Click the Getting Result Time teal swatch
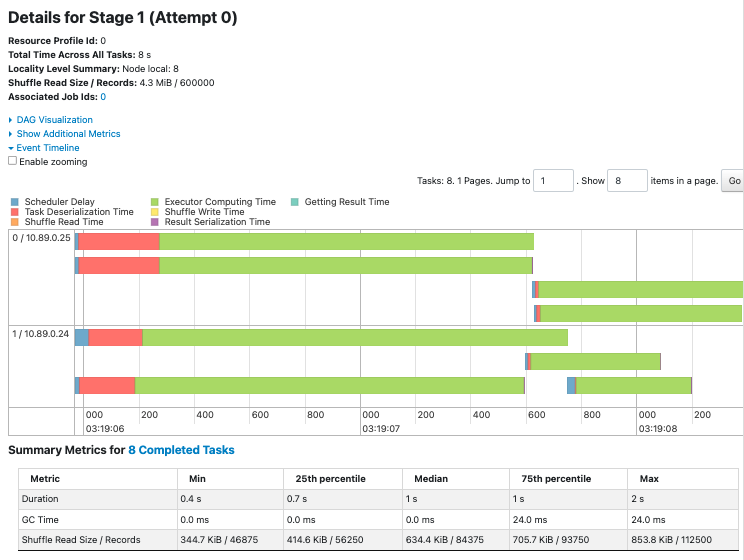This screenshot has width=744, height=560. (295, 202)
